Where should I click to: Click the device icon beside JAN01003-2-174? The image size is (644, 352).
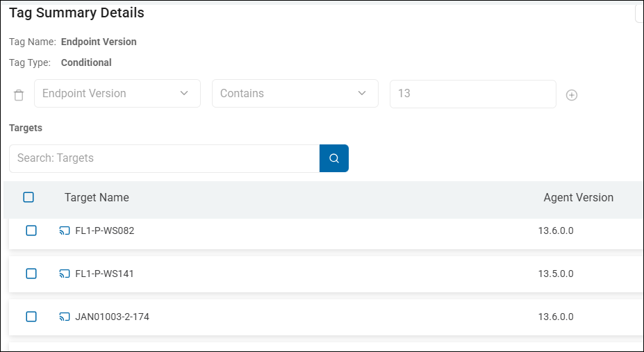pos(65,317)
